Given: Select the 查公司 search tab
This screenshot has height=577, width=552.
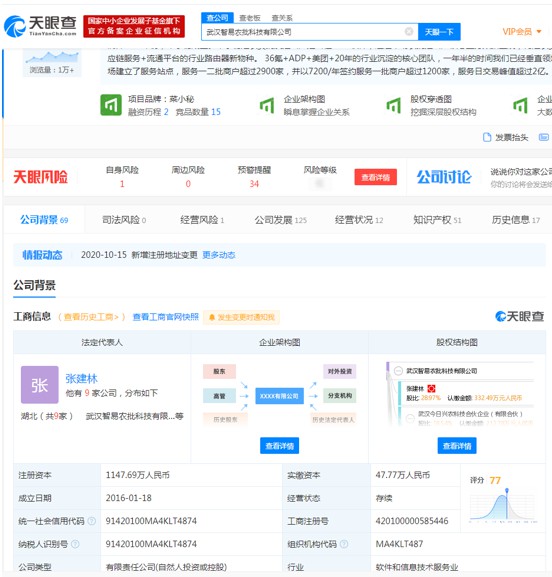Looking at the screenshot, I should click(x=217, y=18).
